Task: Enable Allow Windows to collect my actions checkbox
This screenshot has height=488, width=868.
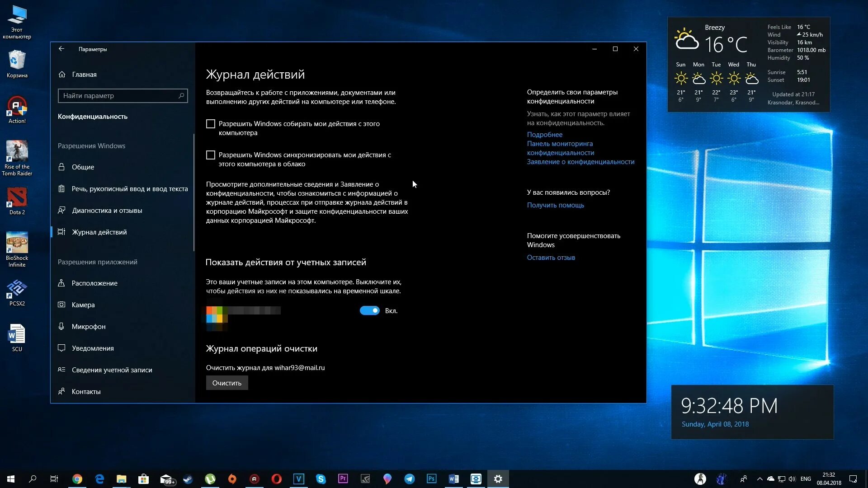Action: tap(210, 123)
